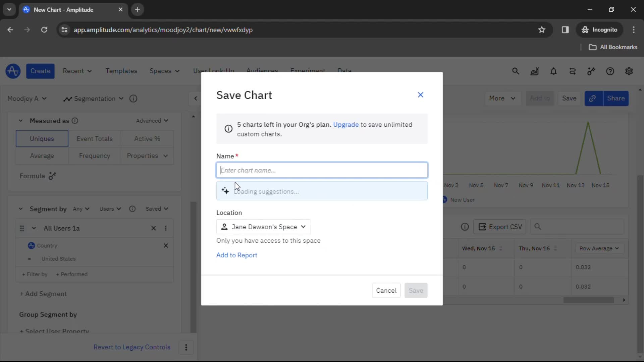Toggle the Segmentation chart type

pyautogui.click(x=94, y=98)
